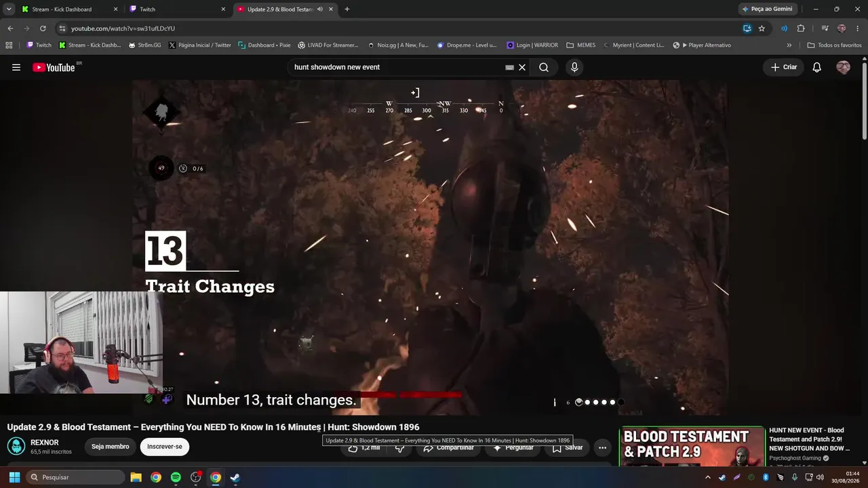868x488 pixels.
Task: Close the Twitch tab
Action: coord(223,9)
